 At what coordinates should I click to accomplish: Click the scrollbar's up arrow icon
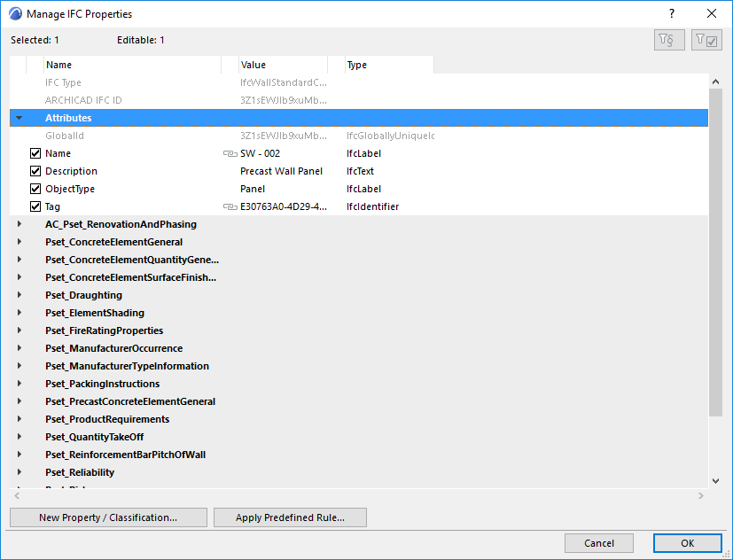tap(714, 80)
